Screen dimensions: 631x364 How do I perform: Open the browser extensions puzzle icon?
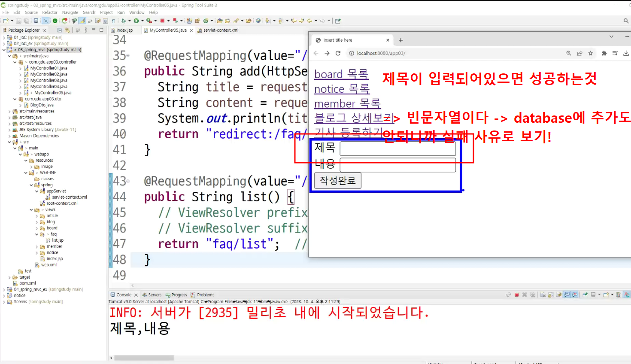(x=604, y=53)
